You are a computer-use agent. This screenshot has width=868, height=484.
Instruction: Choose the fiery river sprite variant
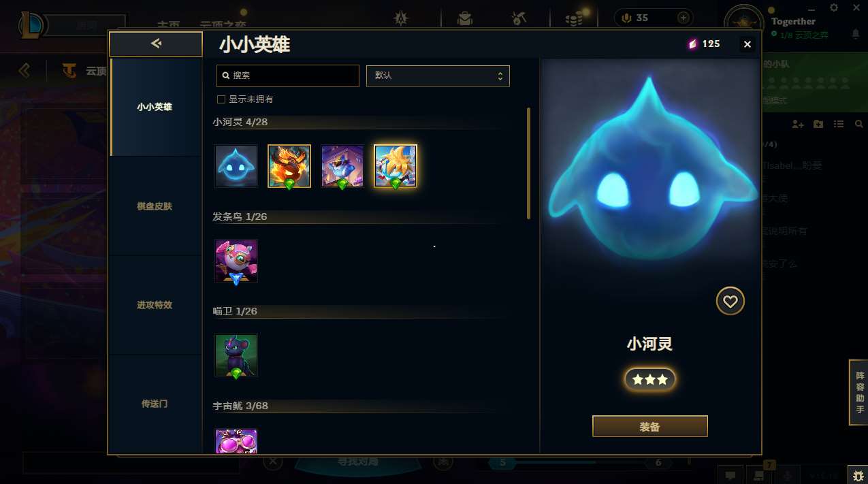(289, 166)
